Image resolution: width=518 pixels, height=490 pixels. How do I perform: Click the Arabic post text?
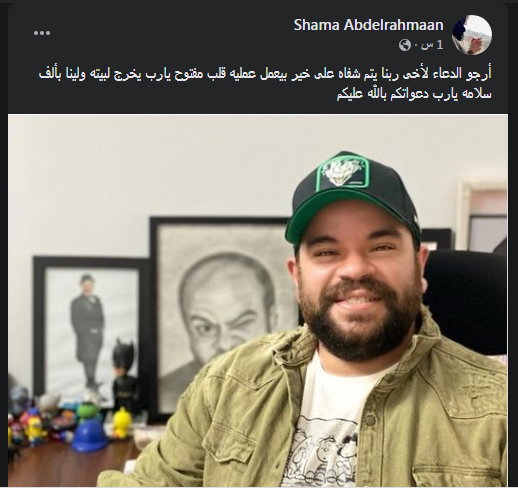pyautogui.click(x=265, y=83)
